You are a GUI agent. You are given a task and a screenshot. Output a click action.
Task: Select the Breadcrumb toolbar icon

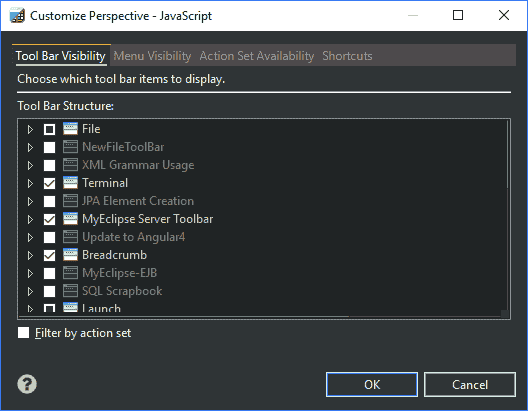tap(70, 255)
